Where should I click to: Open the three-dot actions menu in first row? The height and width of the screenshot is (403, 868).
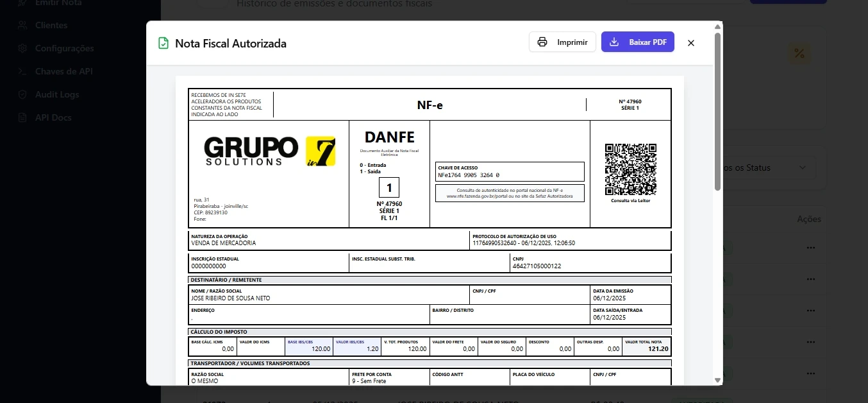(x=810, y=248)
